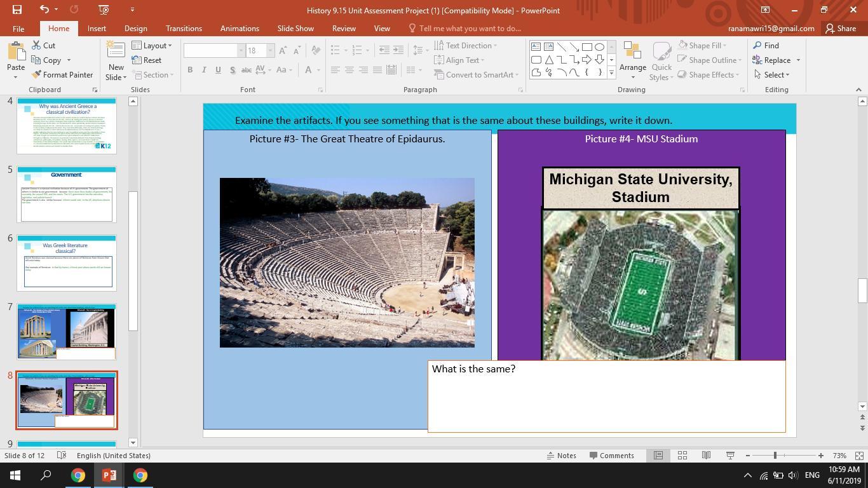Image resolution: width=868 pixels, height=488 pixels.
Task: Decrease the list indent level
Action: (384, 50)
